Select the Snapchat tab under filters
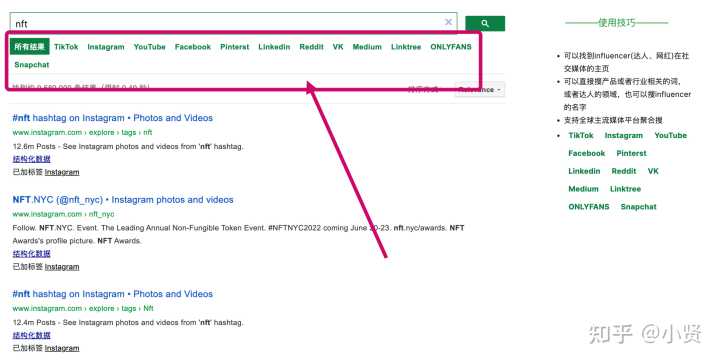Viewport: 720px width, 363px height. pos(32,65)
